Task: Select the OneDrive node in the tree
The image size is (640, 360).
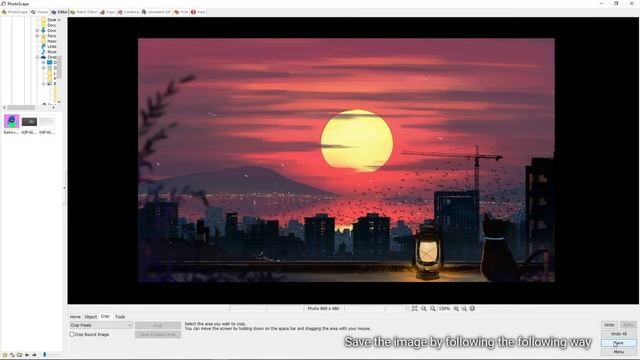Action: pos(50,57)
